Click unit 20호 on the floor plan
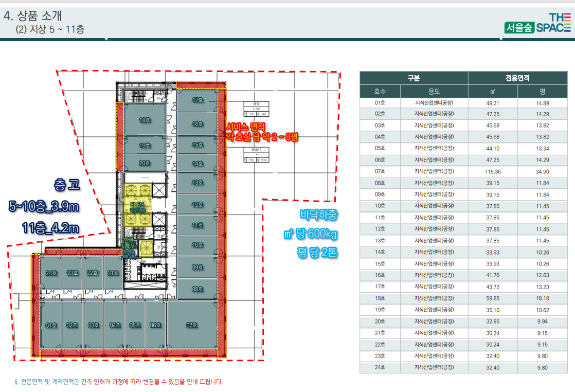 (145, 163)
